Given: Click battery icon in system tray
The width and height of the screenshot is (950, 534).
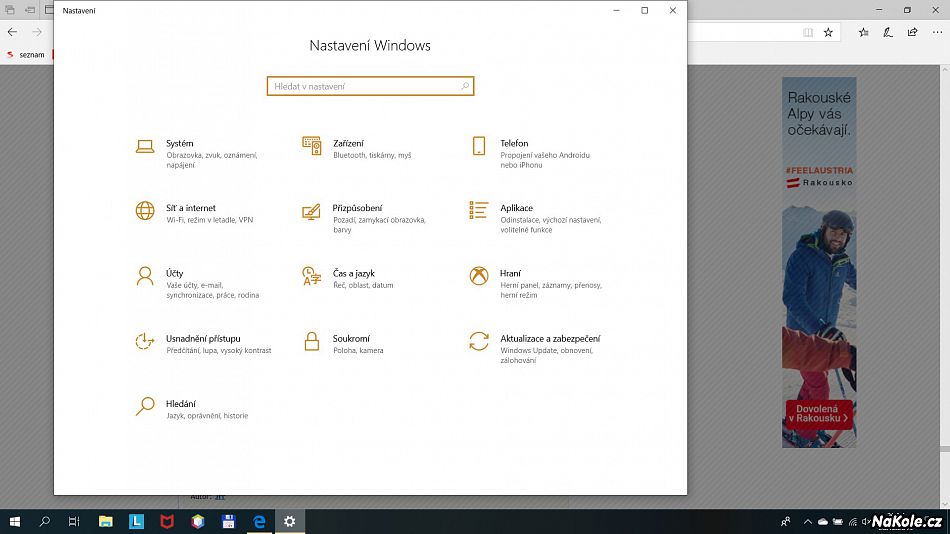Looking at the screenshot, I should point(838,521).
